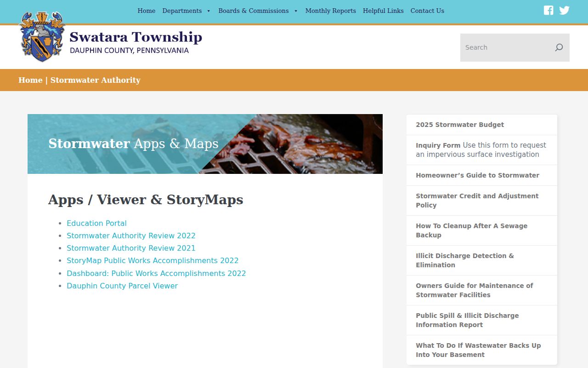Open the Twitter icon link
Screen dimensions: 588x368
pyautogui.click(x=565, y=10)
